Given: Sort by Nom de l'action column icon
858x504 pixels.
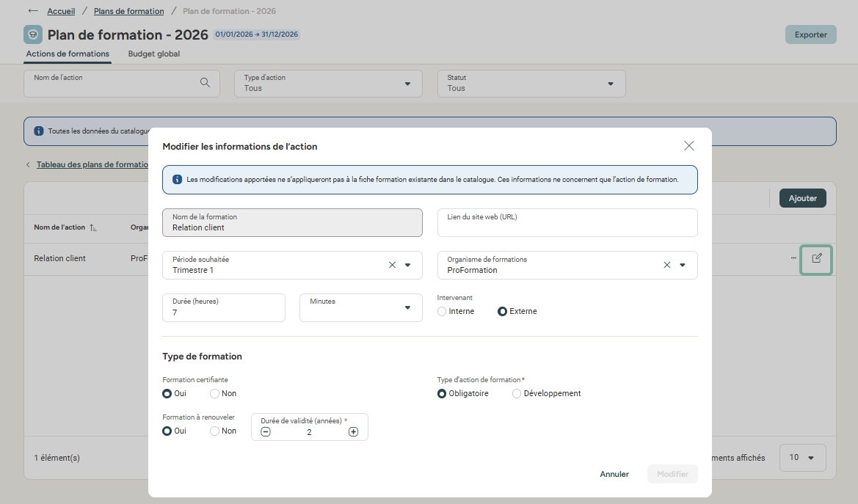Looking at the screenshot, I should pos(93,228).
